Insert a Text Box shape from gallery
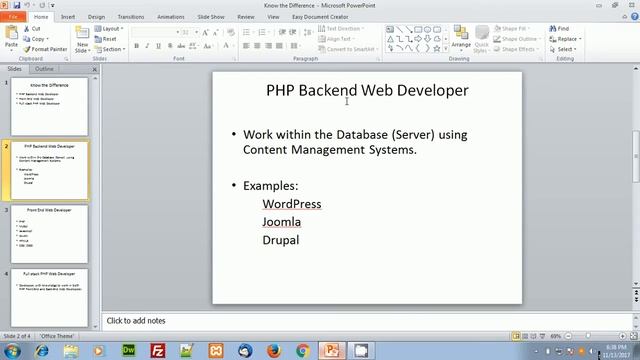The width and height of the screenshot is (640, 360). (x=390, y=29)
